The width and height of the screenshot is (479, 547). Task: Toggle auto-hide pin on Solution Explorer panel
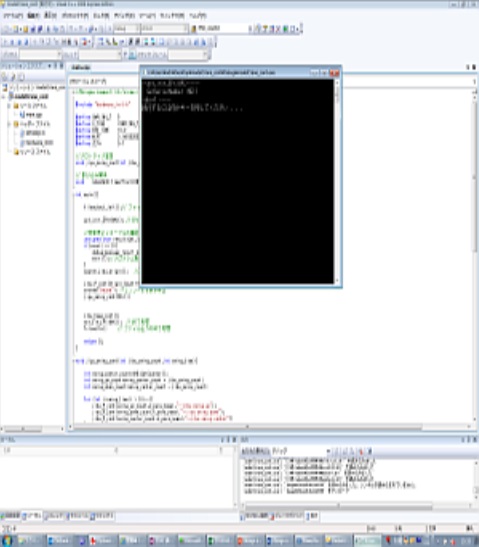pyautogui.click(x=56, y=66)
